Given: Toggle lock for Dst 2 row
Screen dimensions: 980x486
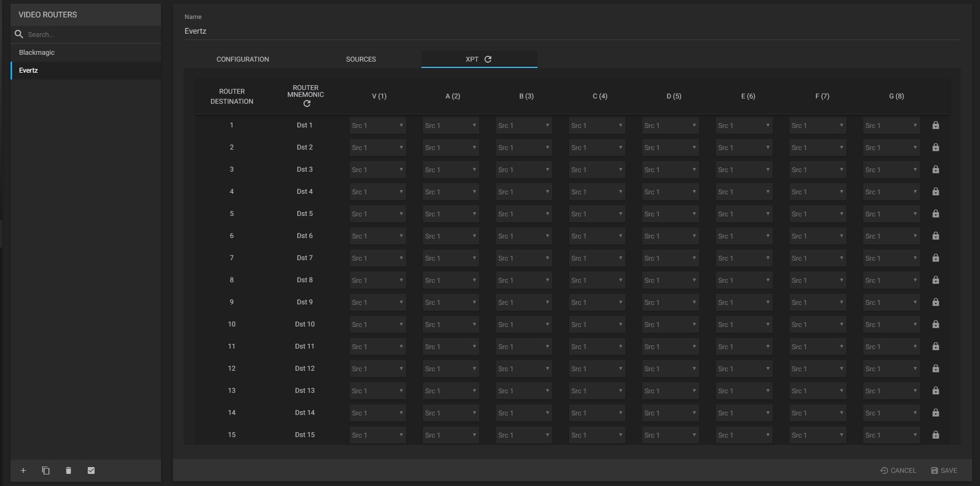Looking at the screenshot, I should (935, 147).
